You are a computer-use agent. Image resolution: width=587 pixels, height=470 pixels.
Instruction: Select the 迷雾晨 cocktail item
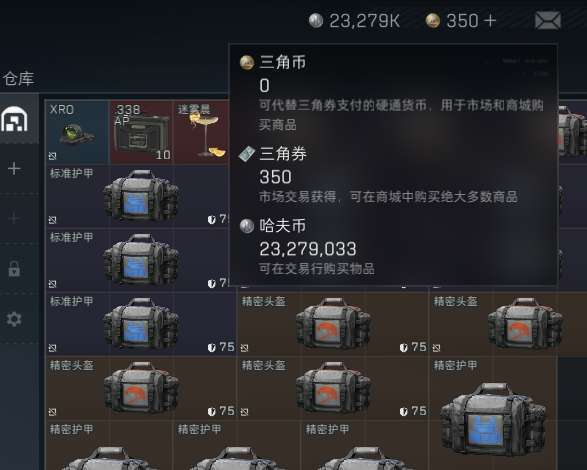tap(201, 132)
